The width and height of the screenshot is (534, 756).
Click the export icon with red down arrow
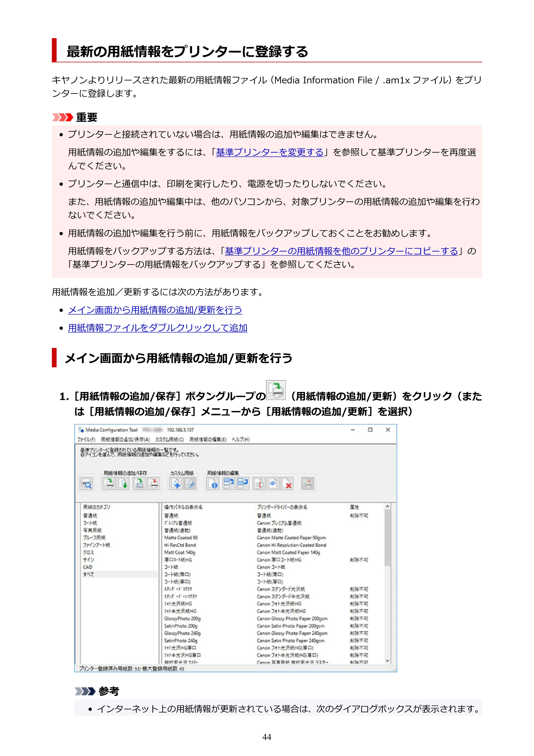click(x=154, y=484)
